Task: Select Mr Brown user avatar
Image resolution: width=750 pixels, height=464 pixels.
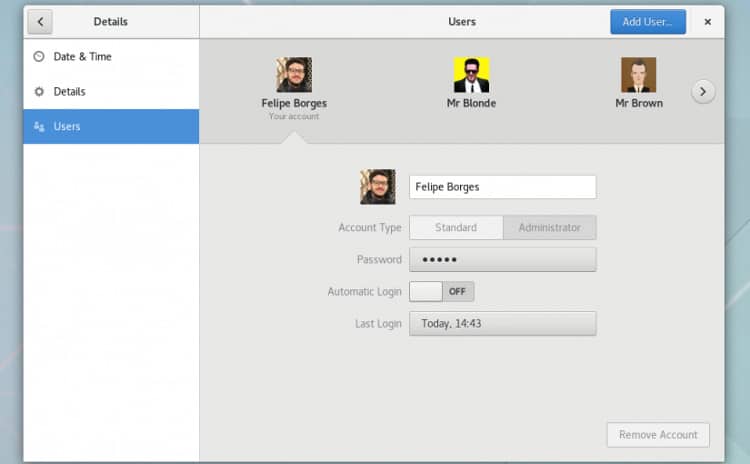Action: tap(639, 75)
